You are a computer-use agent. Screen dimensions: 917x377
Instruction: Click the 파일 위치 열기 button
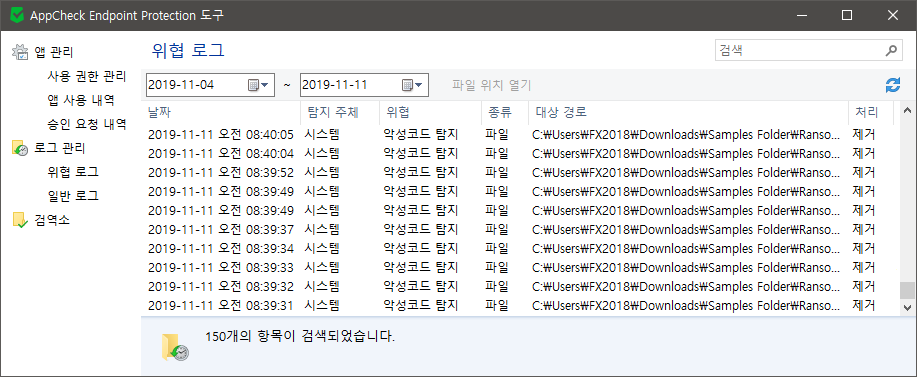click(491, 85)
